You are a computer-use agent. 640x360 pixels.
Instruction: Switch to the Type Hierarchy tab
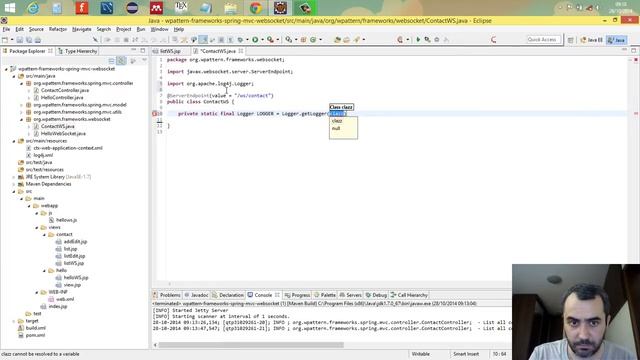77,51
